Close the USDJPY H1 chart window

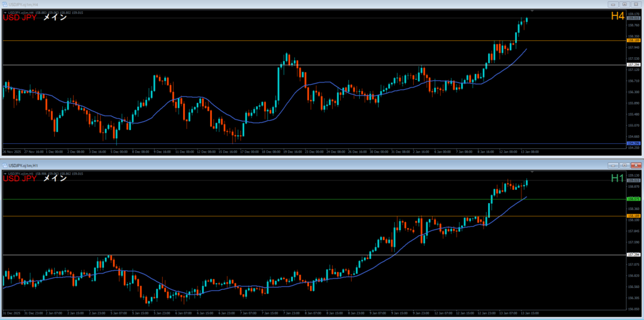635,165
